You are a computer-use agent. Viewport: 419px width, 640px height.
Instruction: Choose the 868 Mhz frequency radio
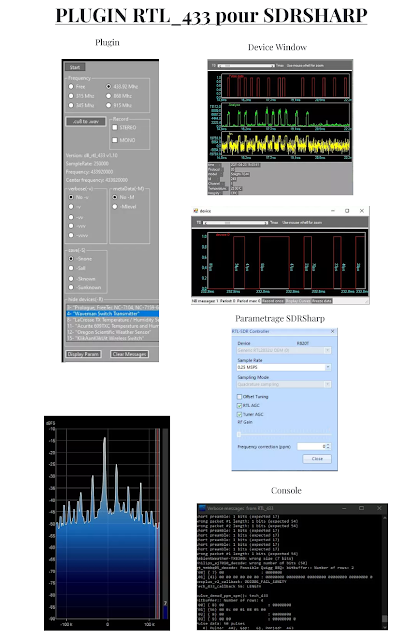[109, 96]
